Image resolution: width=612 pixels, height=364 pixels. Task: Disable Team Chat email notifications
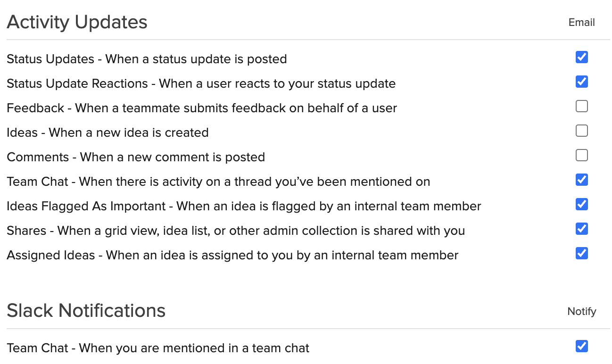581,180
